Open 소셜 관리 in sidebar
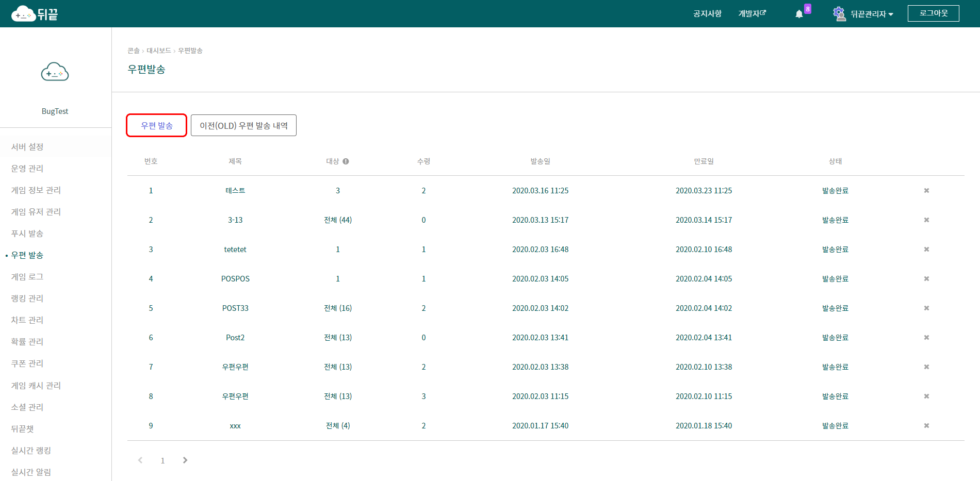Image resolution: width=980 pixels, height=481 pixels. tap(27, 407)
